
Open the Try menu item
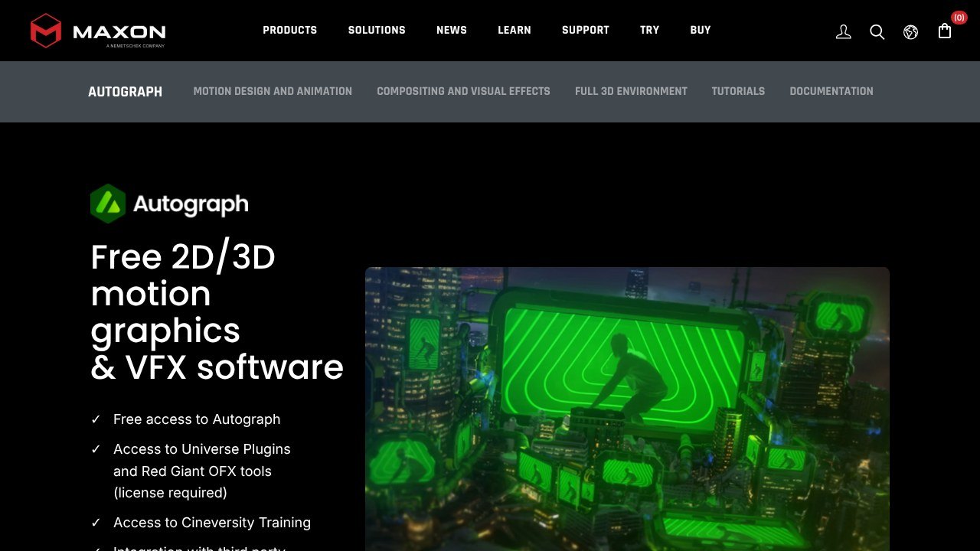tap(649, 30)
